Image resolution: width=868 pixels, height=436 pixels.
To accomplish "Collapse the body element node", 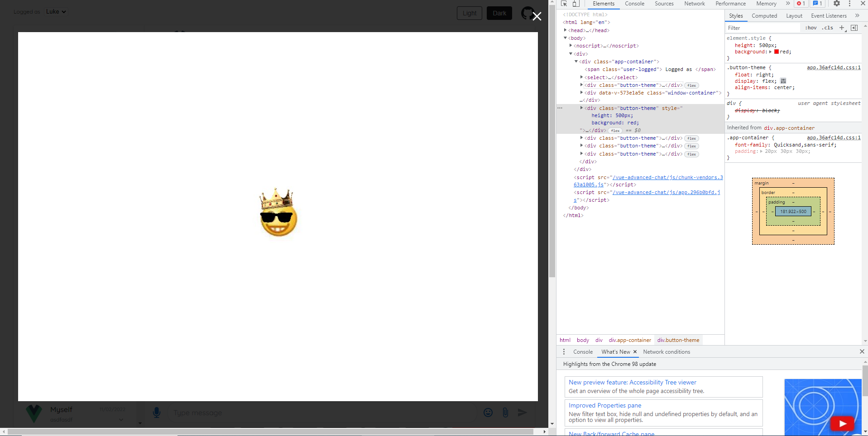I will [565, 38].
